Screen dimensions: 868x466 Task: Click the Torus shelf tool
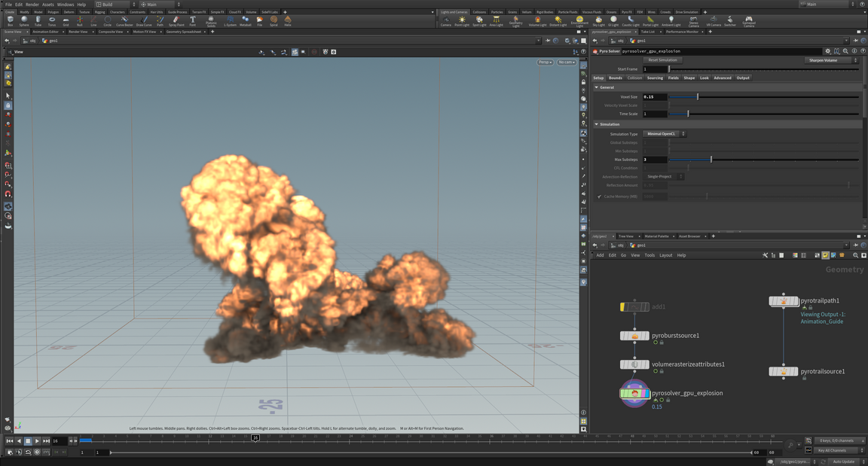tap(52, 21)
